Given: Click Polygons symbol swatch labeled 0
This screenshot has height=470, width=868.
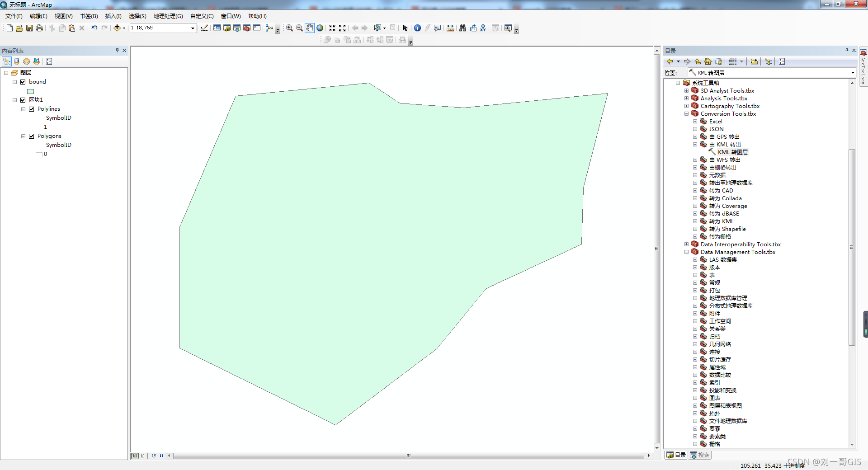Looking at the screenshot, I should [x=39, y=155].
